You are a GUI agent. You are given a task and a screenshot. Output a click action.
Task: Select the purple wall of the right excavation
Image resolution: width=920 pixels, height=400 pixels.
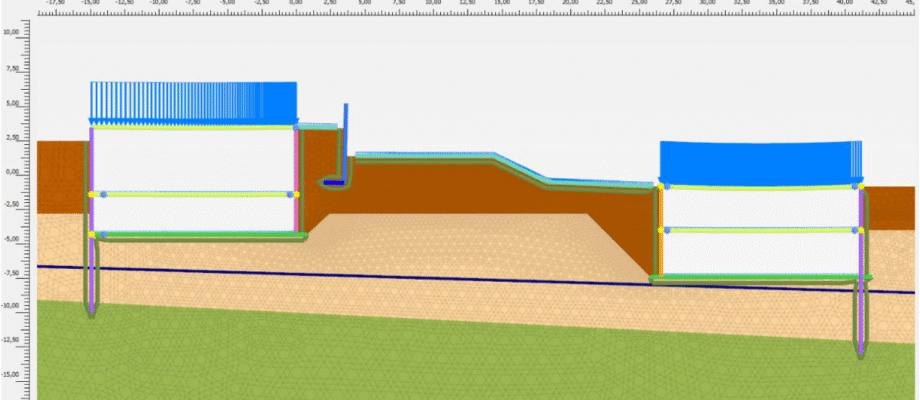pyautogui.click(x=861, y=270)
